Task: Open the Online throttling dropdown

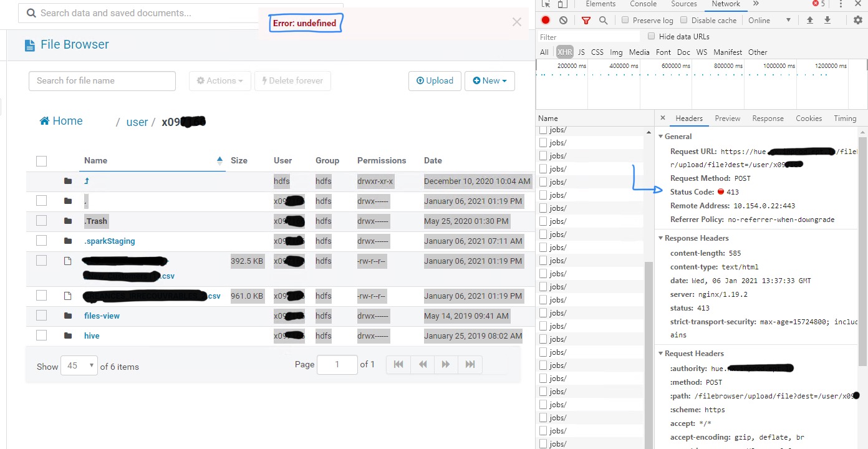Action: point(769,21)
